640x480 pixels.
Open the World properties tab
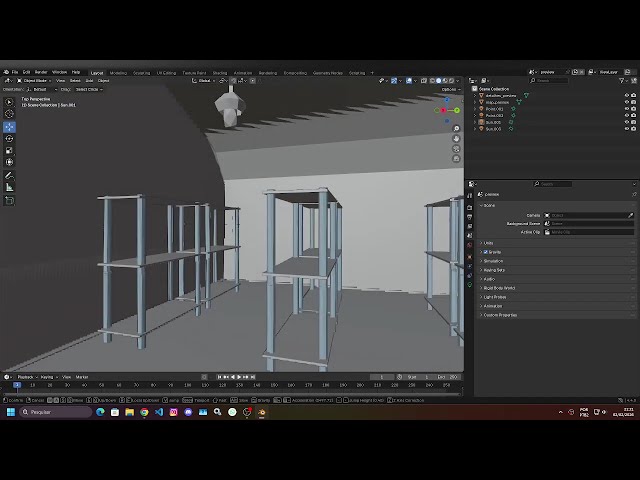(469, 245)
